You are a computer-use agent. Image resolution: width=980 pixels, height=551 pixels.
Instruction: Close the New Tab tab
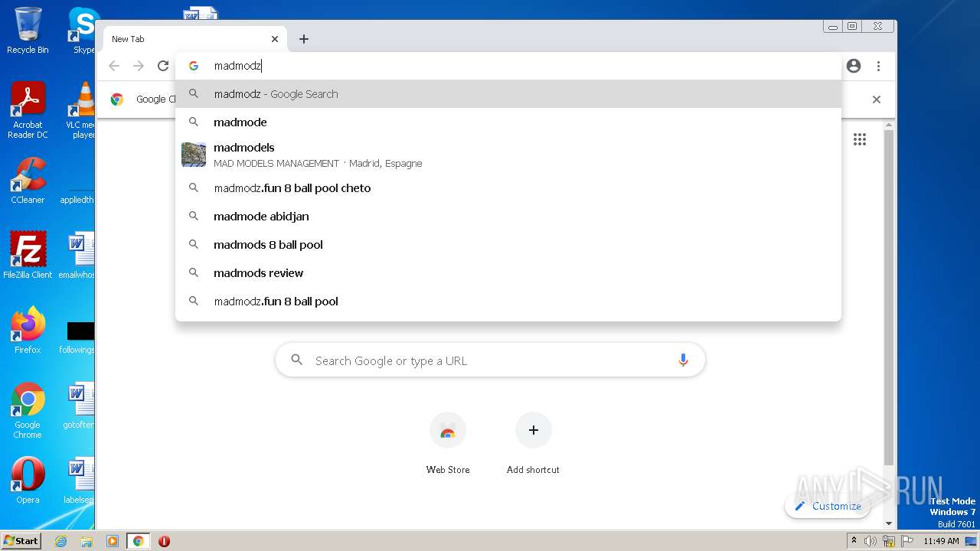275,39
